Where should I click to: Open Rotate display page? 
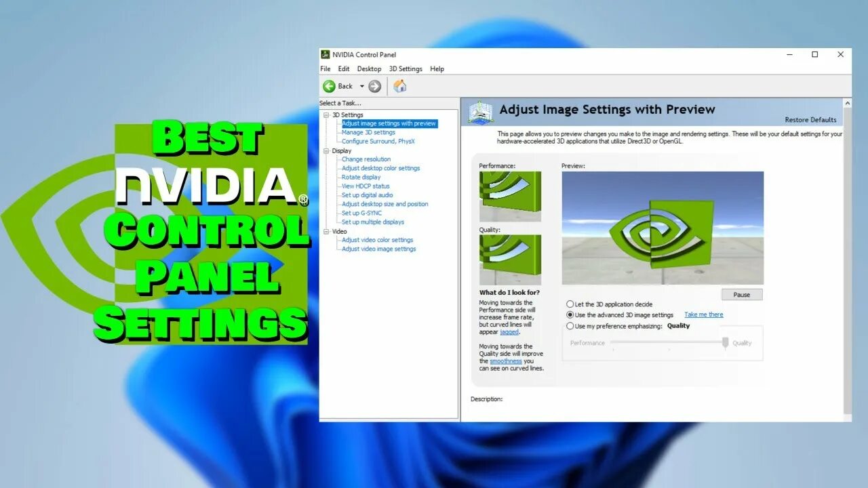click(361, 177)
